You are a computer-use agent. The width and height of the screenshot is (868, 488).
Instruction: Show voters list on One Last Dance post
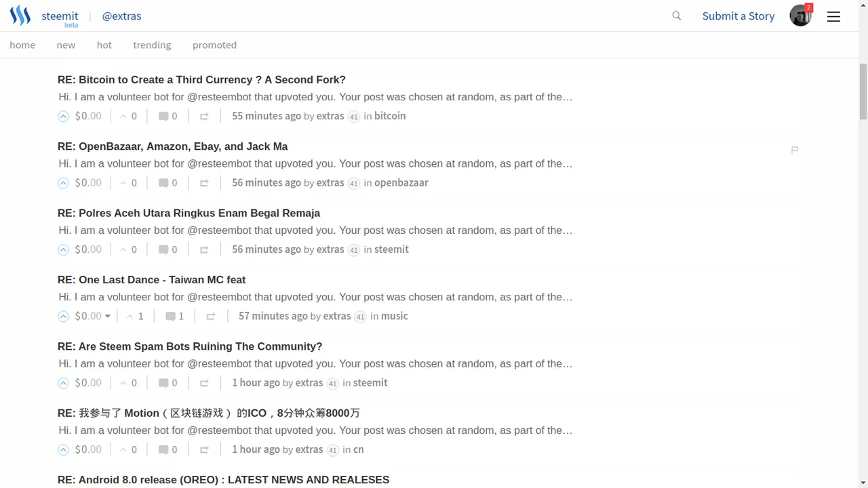pyautogui.click(x=135, y=316)
